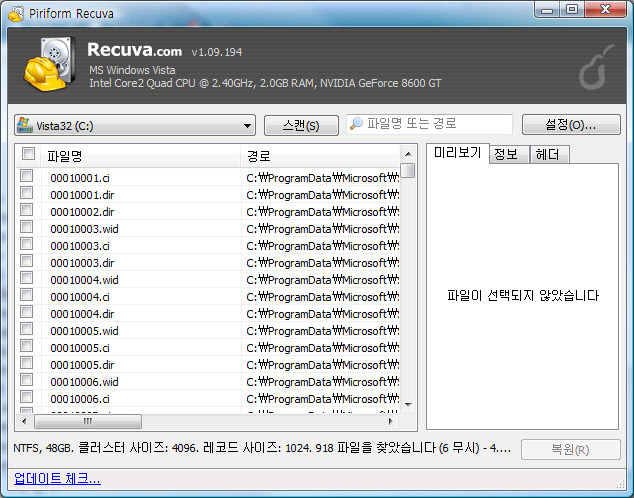634x498 pixels.
Task: Open the Vista32 (C:) drive dropdown
Action: click(135, 125)
